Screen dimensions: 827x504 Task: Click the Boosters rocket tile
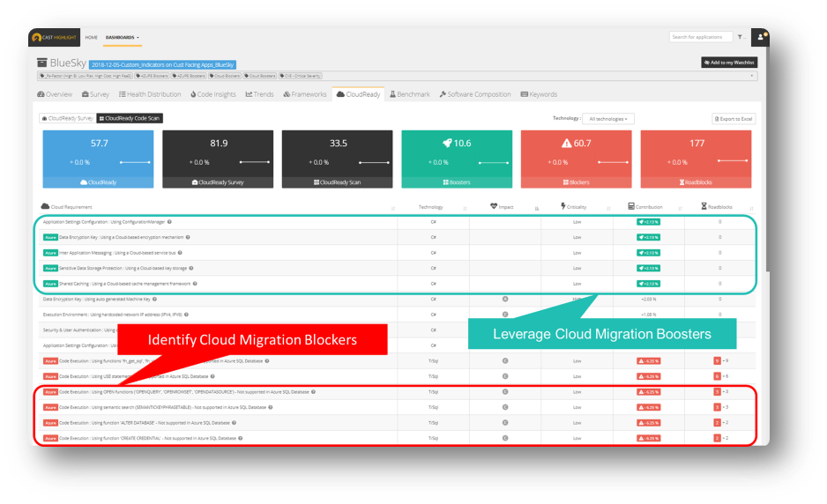point(457,159)
